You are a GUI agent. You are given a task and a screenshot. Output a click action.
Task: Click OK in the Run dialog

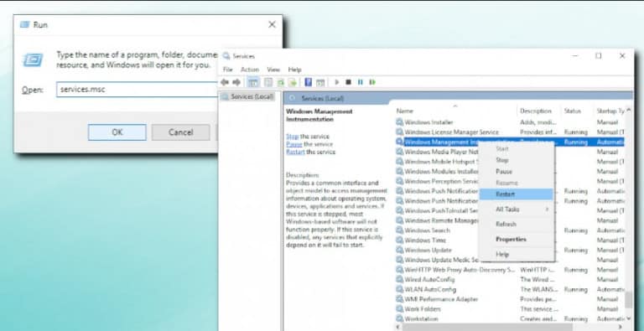[x=117, y=132]
